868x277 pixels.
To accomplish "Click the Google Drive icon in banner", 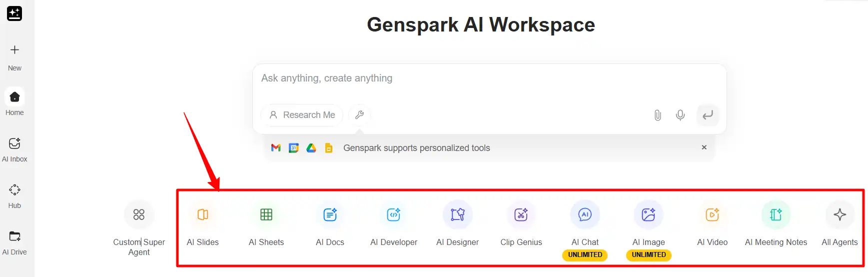I will tap(311, 148).
